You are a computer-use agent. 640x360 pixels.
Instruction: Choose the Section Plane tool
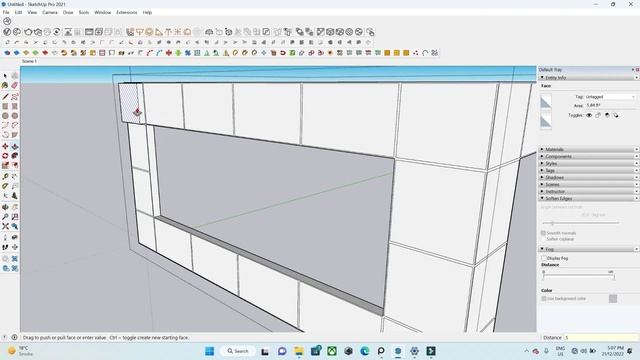[15, 247]
